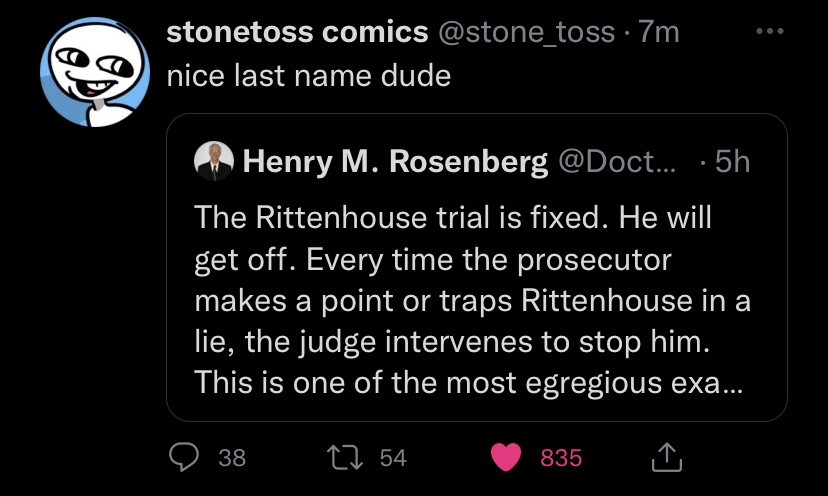Screen dimensions: 828x496
Task: Open the reply comment icon
Action: (x=184, y=457)
